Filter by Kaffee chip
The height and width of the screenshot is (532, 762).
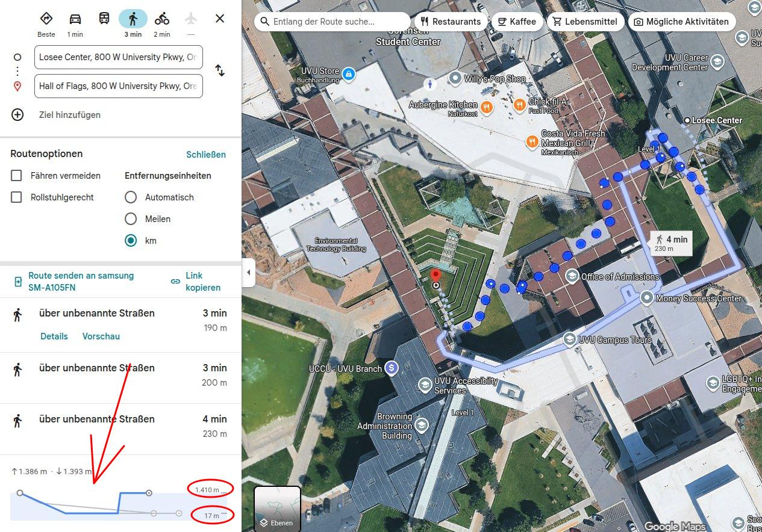(x=516, y=21)
